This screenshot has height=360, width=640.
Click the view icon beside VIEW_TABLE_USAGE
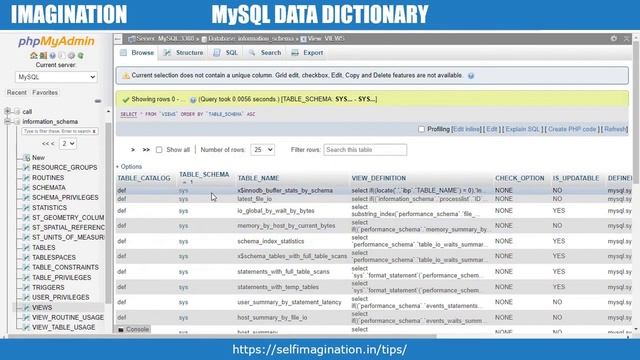coord(26,327)
